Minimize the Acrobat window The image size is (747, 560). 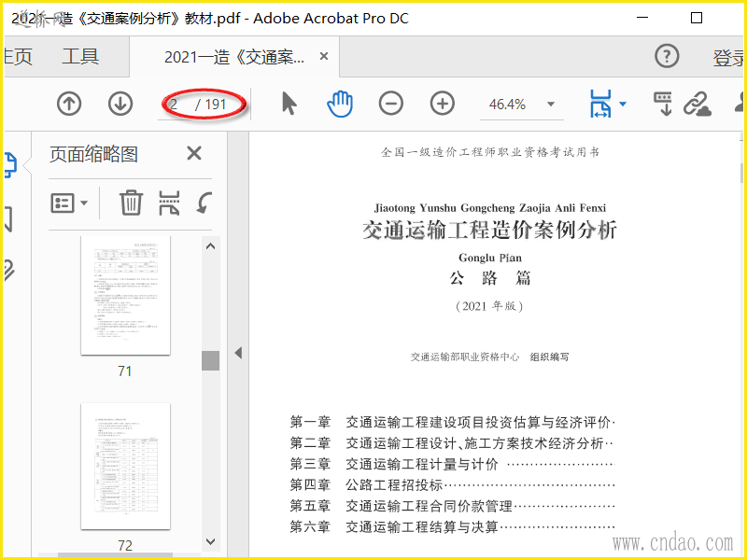[642, 18]
